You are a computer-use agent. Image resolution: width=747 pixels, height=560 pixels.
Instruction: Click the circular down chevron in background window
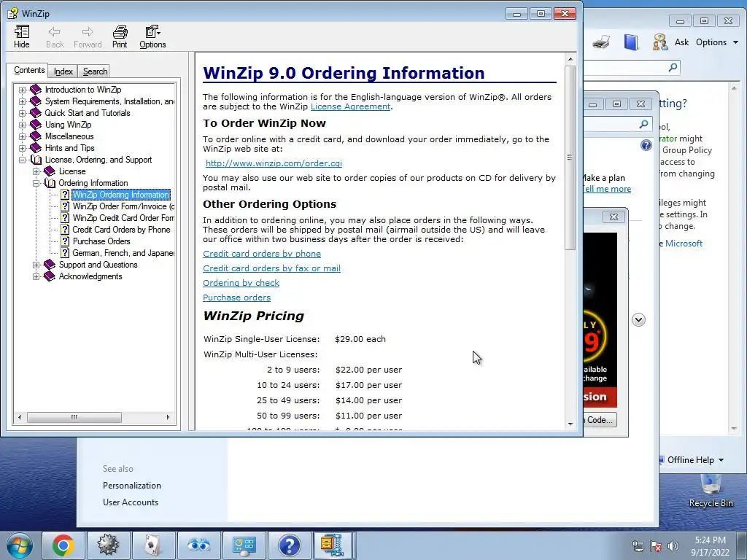pyautogui.click(x=638, y=320)
